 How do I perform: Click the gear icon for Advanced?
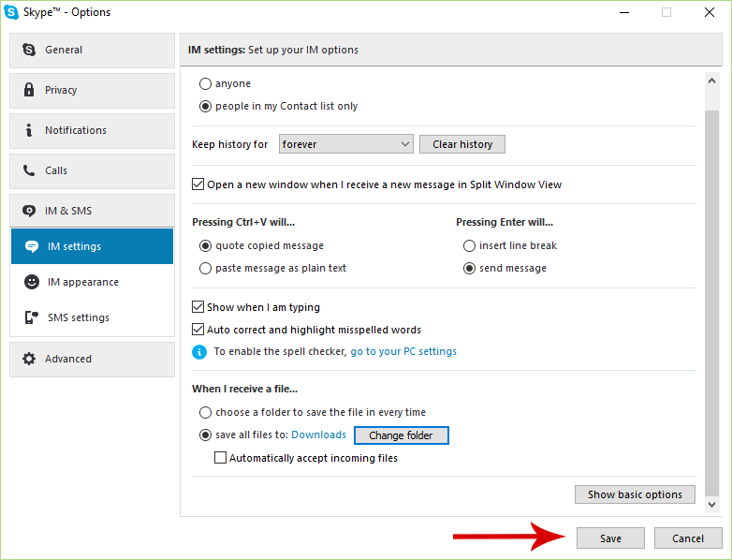(x=29, y=359)
